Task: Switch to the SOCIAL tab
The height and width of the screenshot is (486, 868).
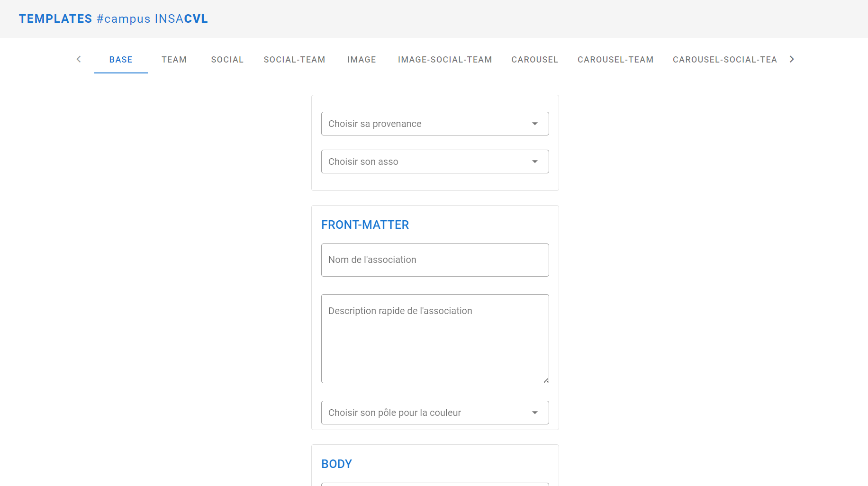Action: (x=227, y=59)
